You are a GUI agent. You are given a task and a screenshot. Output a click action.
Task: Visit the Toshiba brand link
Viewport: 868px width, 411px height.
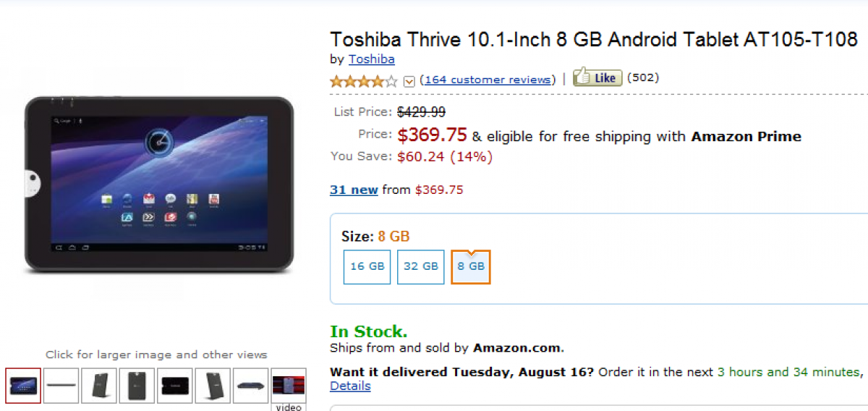pyautogui.click(x=371, y=59)
